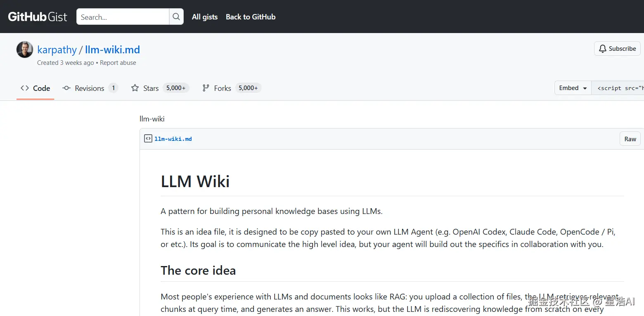This screenshot has height=316, width=644.
Task: Switch to the Code tab
Action: (x=36, y=88)
